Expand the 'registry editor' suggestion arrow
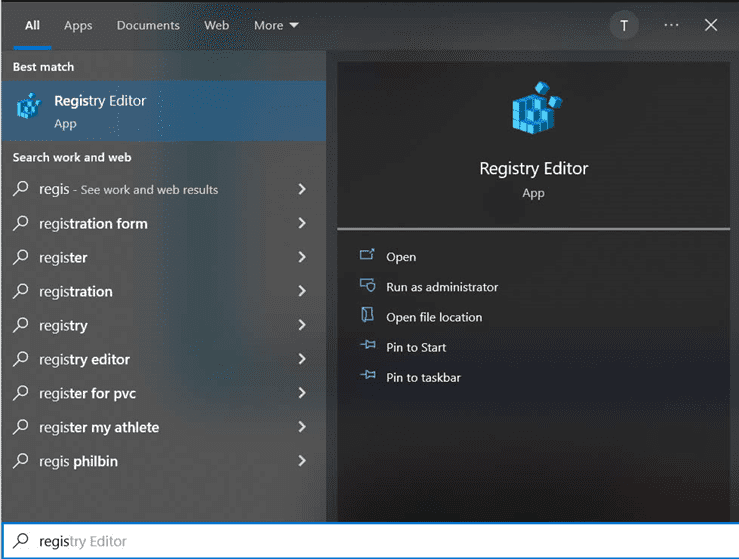 click(x=302, y=359)
